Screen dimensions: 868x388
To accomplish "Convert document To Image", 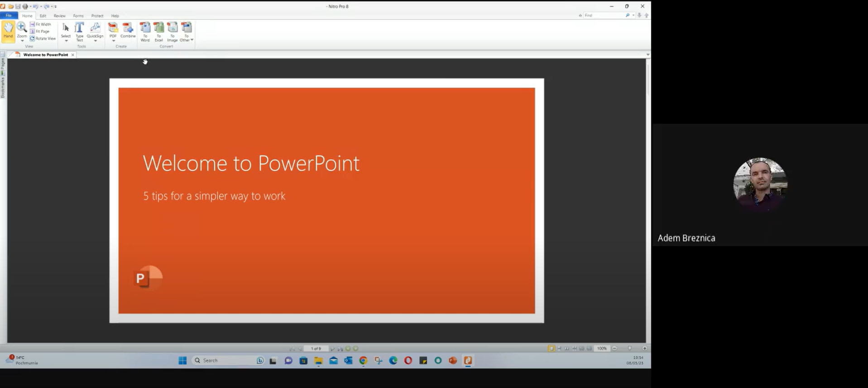I will pos(173,32).
